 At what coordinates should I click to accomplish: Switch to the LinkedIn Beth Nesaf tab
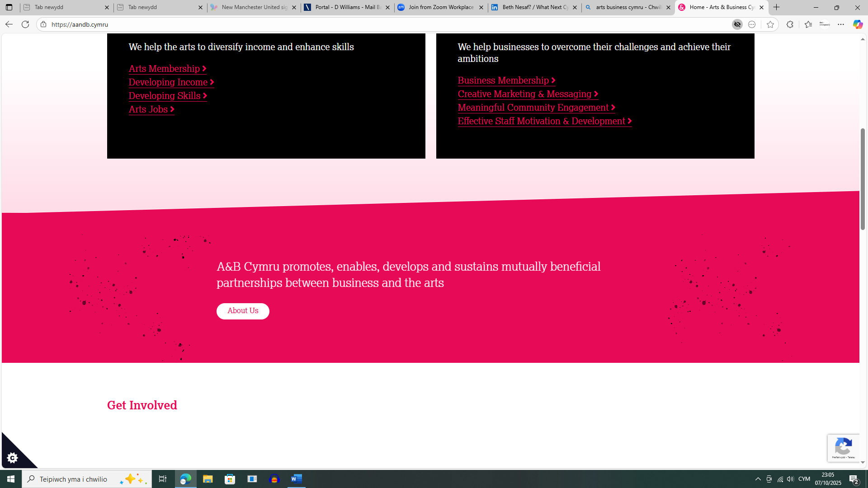(x=535, y=7)
